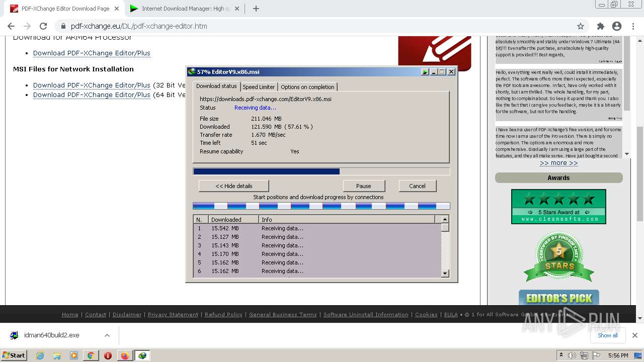Open Windows Explorer folder on taskbar
The height and width of the screenshot is (362, 644).
(57, 355)
